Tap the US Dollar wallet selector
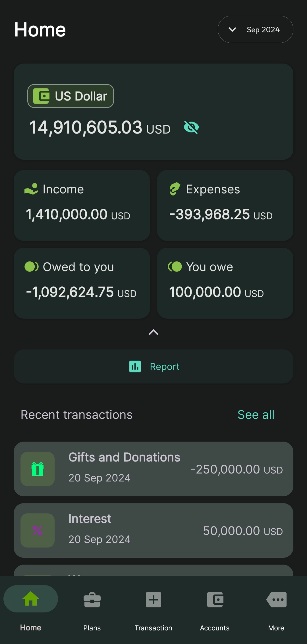Image resolution: width=307 pixels, height=644 pixels. coord(70,96)
